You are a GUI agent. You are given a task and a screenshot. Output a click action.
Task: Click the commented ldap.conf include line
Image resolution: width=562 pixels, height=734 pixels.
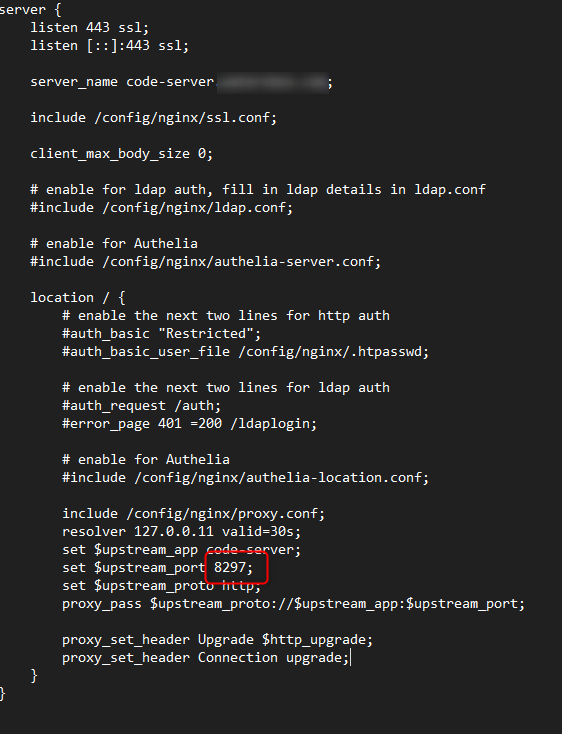161,207
